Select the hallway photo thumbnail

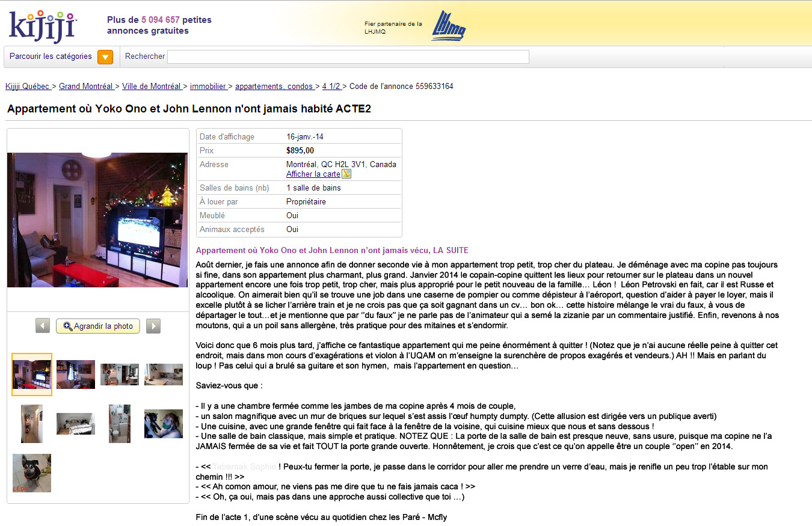(x=32, y=424)
